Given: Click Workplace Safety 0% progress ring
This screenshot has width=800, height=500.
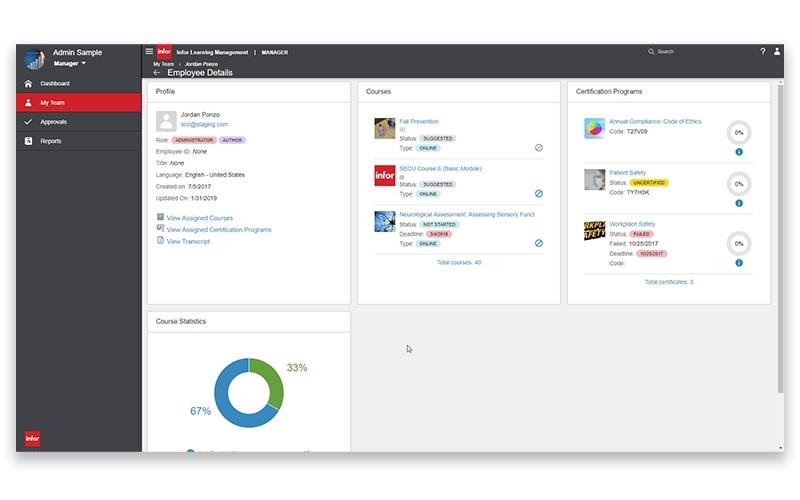Looking at the screenshot, I should pos(739,243).
